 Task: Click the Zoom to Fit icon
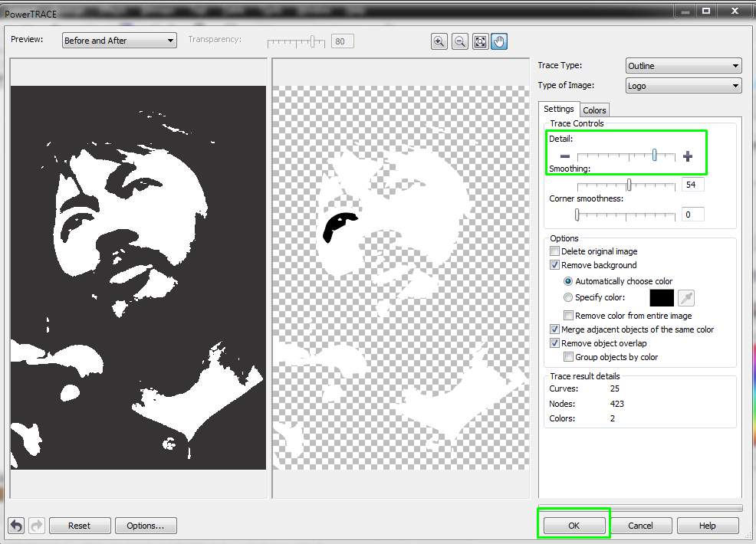(x=480, y=41)
